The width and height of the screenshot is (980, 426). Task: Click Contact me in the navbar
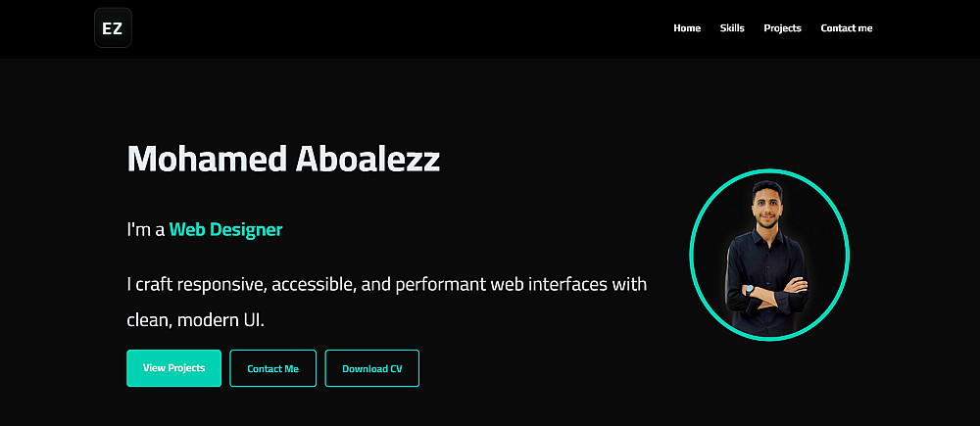pos(846,28)
